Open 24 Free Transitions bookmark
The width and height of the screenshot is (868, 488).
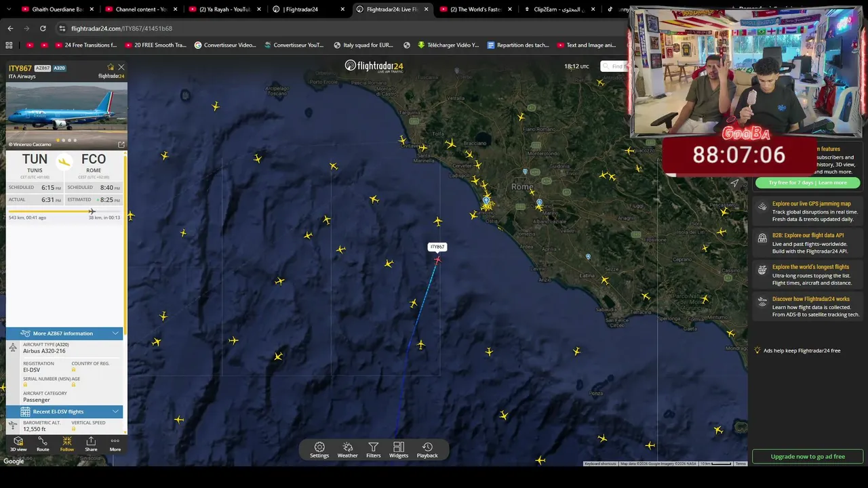(x=85, y=45)
